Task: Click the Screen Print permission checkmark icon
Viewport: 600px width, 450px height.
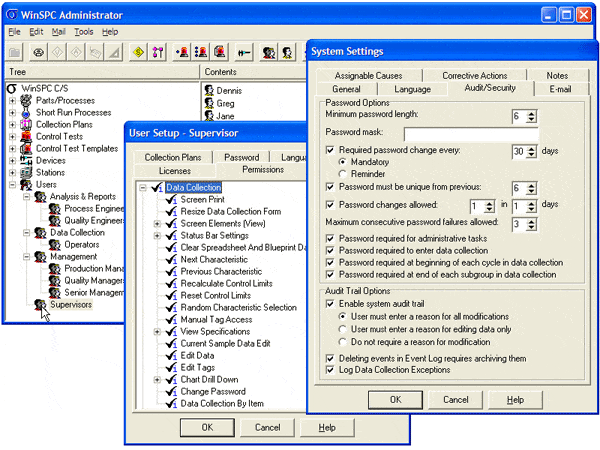Action: click(x=171, y=200)
